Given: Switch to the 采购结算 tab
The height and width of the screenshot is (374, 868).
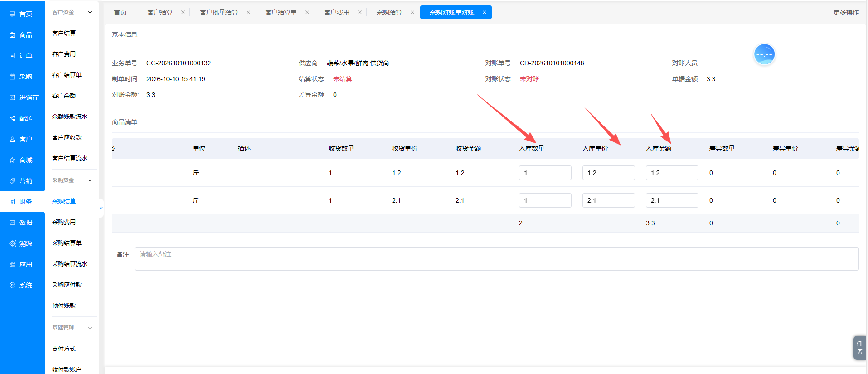Looking at the screenshot, I should tap(389, 12).
